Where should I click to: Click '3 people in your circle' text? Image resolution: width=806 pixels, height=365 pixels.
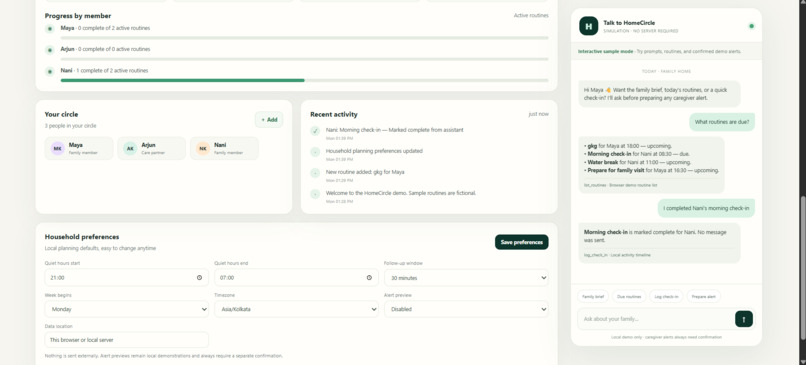[70, 126]
